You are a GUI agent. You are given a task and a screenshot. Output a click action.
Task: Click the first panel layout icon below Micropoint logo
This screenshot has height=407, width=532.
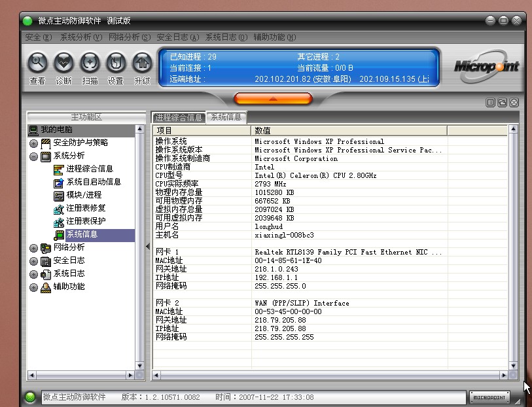pyautogui.click(x=490, y=103)
